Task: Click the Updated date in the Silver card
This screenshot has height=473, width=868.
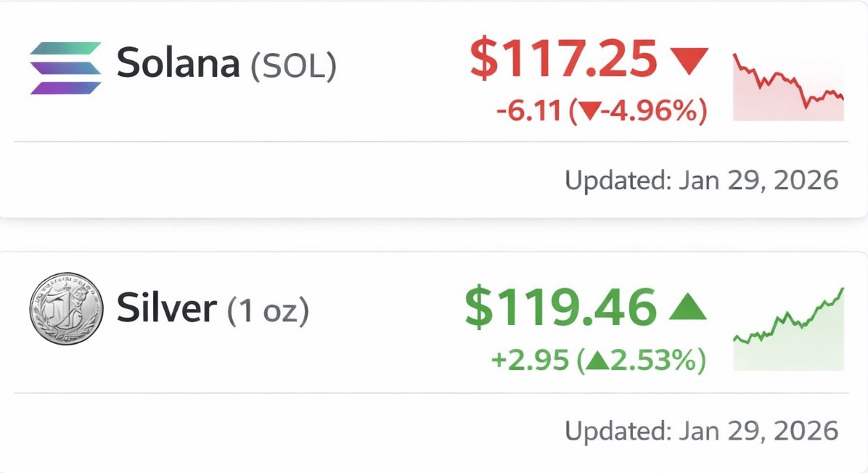Action: 701,431
